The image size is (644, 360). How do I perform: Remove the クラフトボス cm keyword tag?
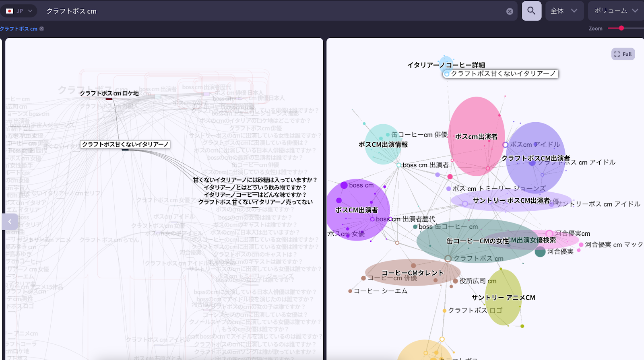click(41, 29)
